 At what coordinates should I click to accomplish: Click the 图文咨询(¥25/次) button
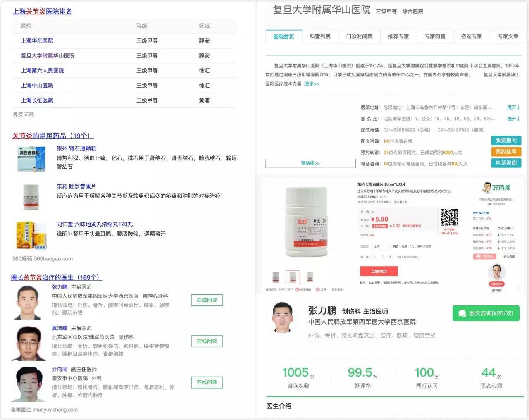(486, 313)
